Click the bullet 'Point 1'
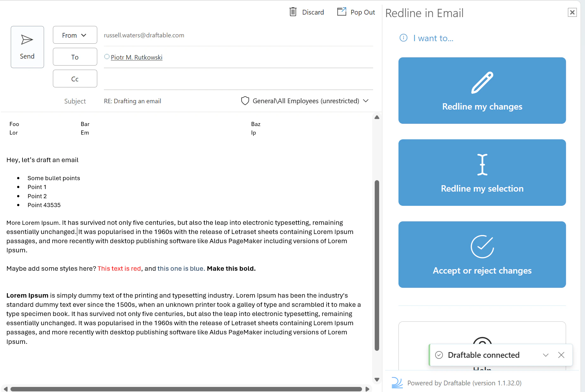Viewport: 585px width, 392px height. [37, 187]
